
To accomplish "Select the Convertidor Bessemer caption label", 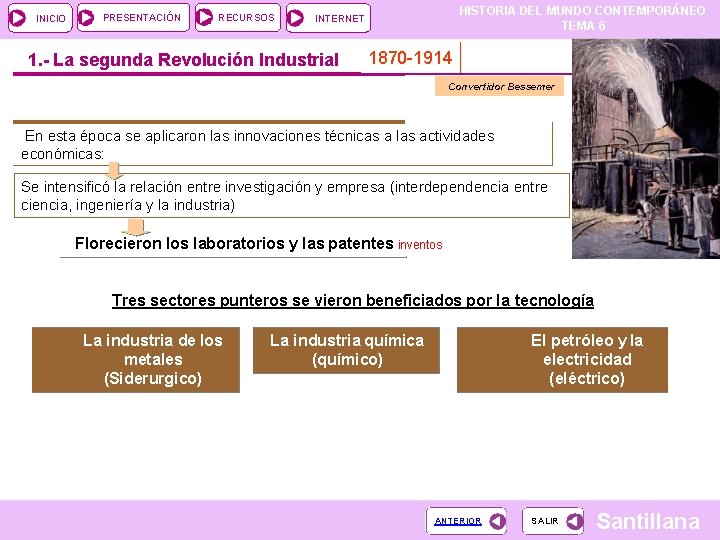I will tap(500, 86).
